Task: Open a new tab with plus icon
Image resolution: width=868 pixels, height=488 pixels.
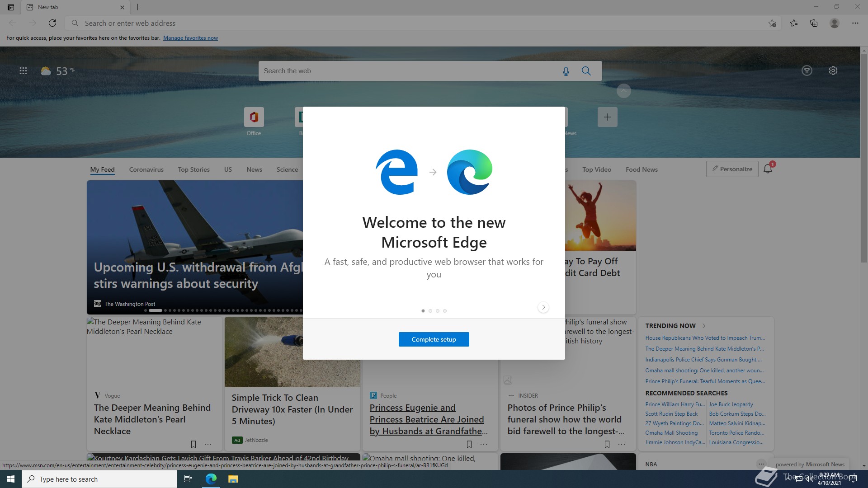Action: coord(138,7)
